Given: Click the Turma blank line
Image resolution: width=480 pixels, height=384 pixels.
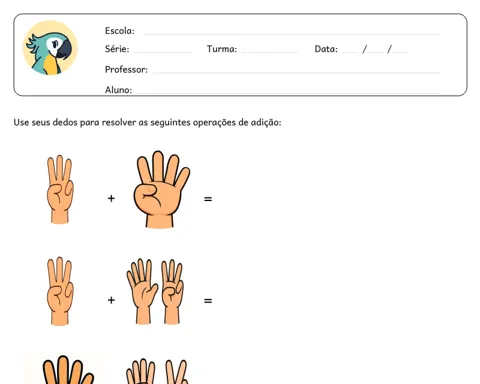Looking at the screenshot, I should [270, 52].
